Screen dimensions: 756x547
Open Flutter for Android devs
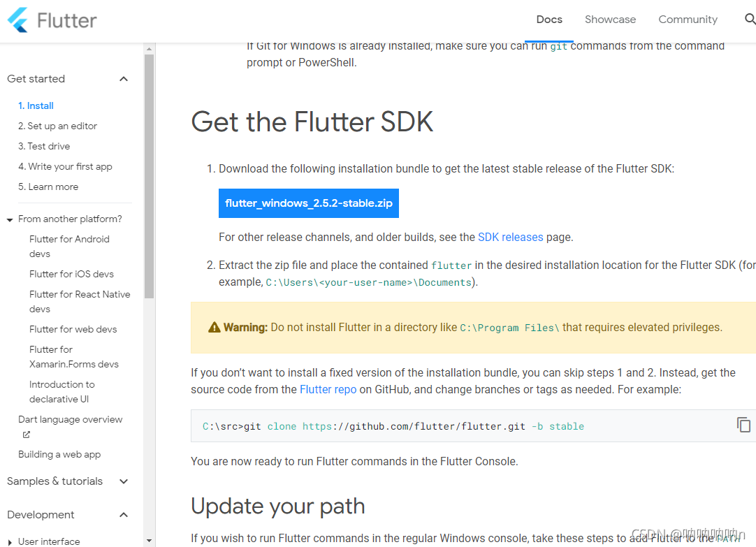69,247
